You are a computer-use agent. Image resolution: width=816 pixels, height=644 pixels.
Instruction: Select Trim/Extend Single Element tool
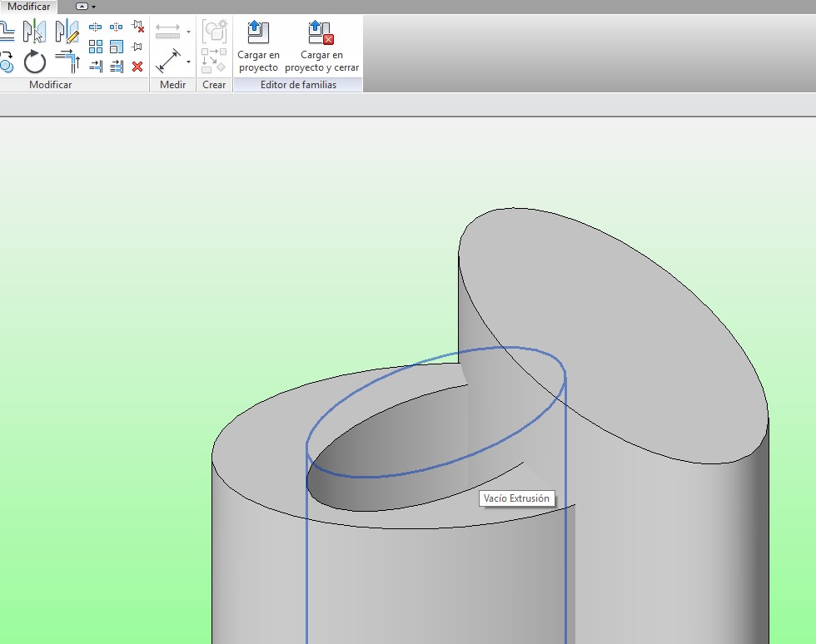(x=95, y=67)
